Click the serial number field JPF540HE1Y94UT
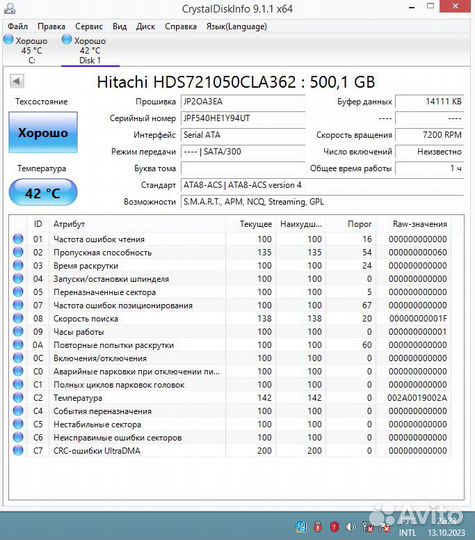The width and height of the screenshot is (475, 540). tap(243, 118)
